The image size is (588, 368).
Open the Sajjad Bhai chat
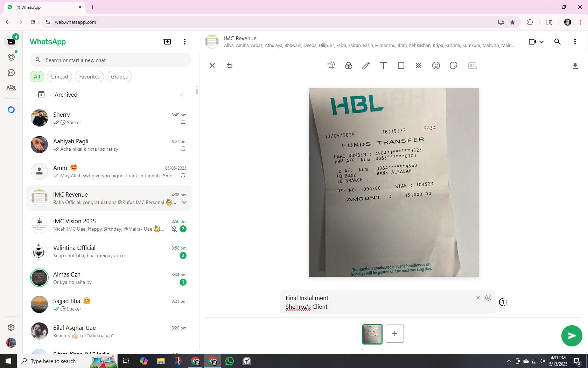click(x=109, y=305)
